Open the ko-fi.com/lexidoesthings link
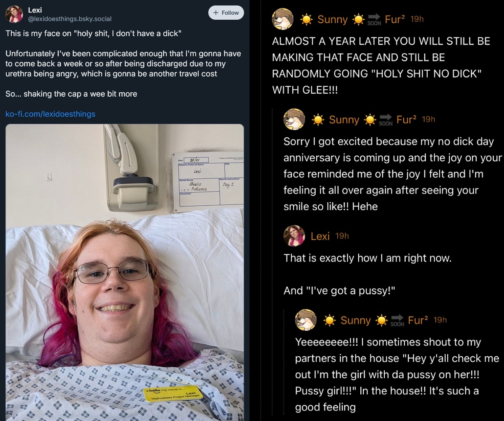The image size is (504, 421). [x=50, y=114]
